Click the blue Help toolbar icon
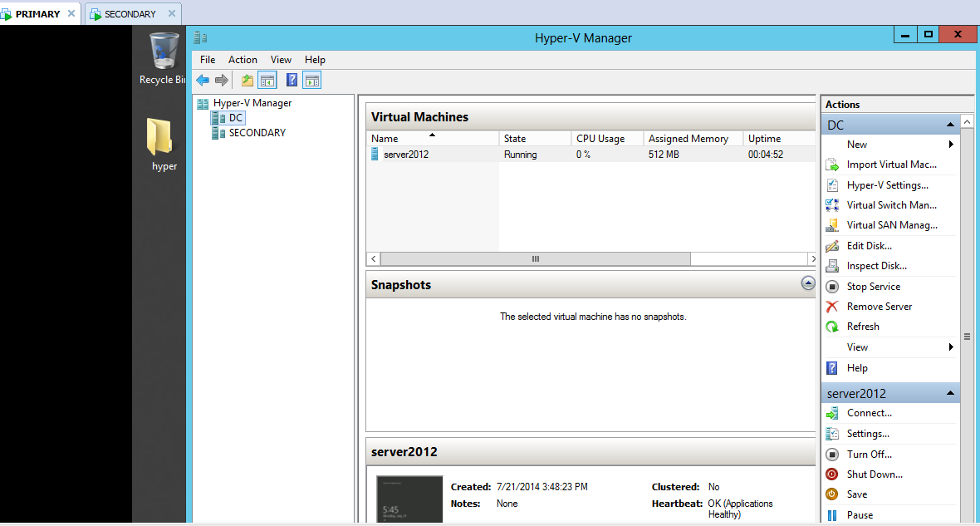980x526 pixels. (x=292, y=80)
